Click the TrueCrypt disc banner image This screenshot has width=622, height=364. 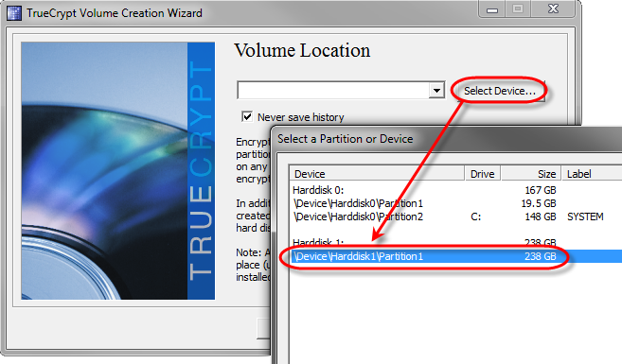pos(117,171)
